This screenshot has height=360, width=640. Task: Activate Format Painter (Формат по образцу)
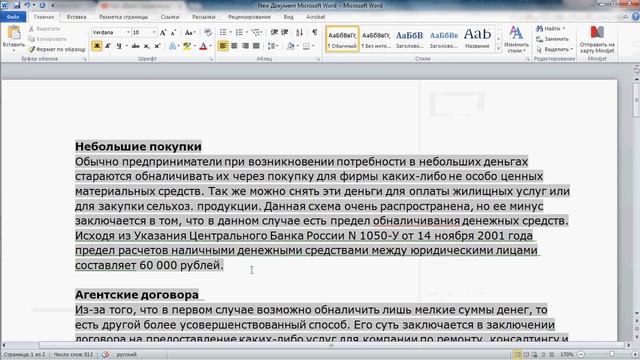[x=57, y=49]
